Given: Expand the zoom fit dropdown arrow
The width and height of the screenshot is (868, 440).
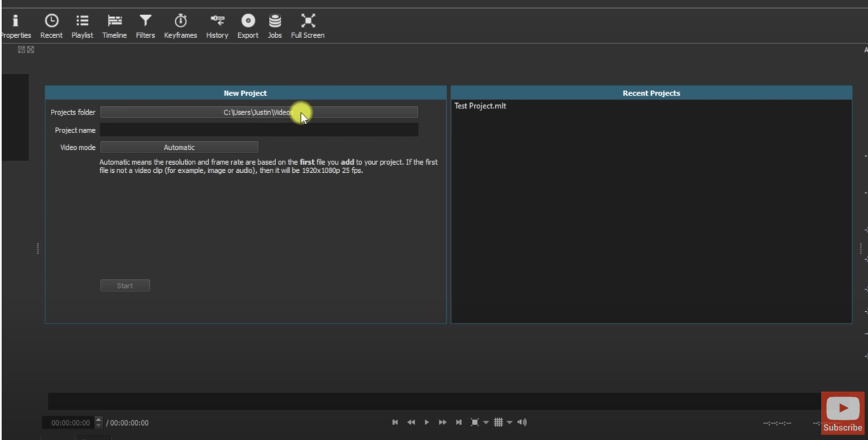Looking at the screenshot, I should (486, 422).
